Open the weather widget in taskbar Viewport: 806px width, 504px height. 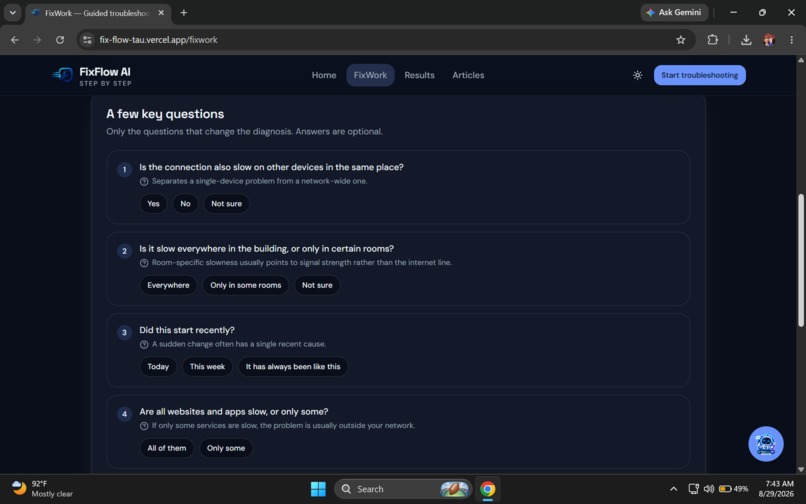point(42,489)
